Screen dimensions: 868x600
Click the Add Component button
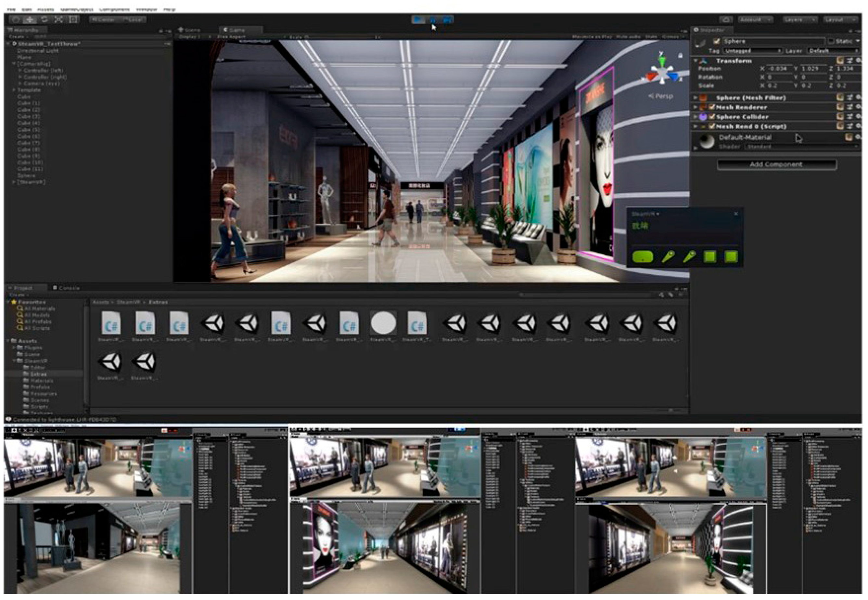point(776,165)
